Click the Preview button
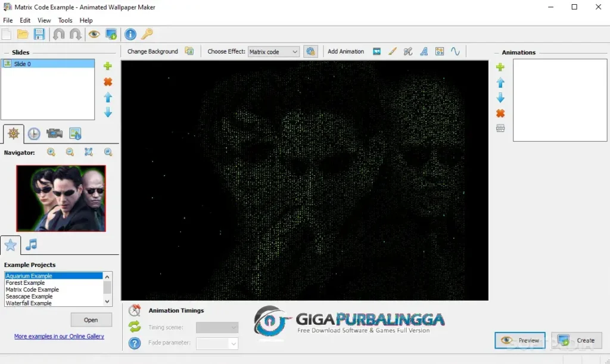The height and width of the screenshot is (364, 610). 520,340
